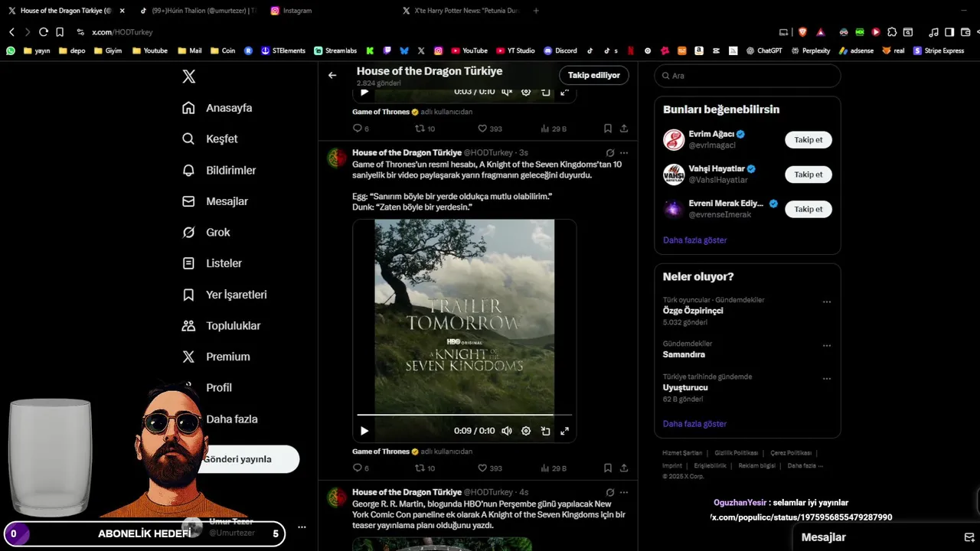Image resolution: width=980 pixels, height=551 pixels.
Task: Open more menu on the 3s HODTurkey post
Action: click(x=624, y=153)
